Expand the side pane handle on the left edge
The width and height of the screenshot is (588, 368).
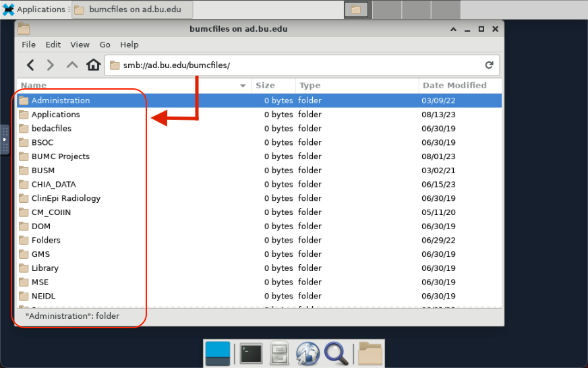(5, 140)
